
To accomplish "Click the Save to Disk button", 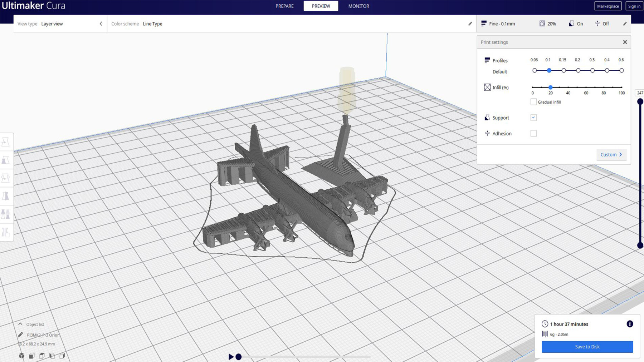I will coord(587,346).
